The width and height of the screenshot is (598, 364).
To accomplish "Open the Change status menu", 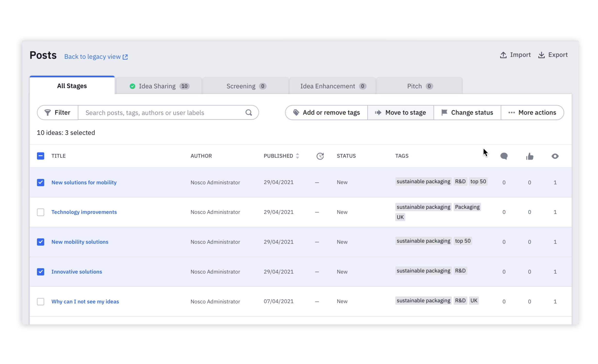I will tap(467, 113).
